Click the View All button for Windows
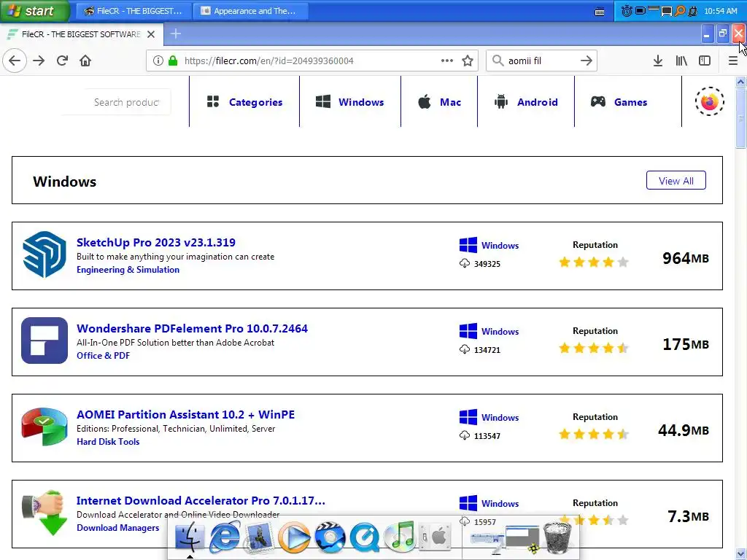 [676, 181]
